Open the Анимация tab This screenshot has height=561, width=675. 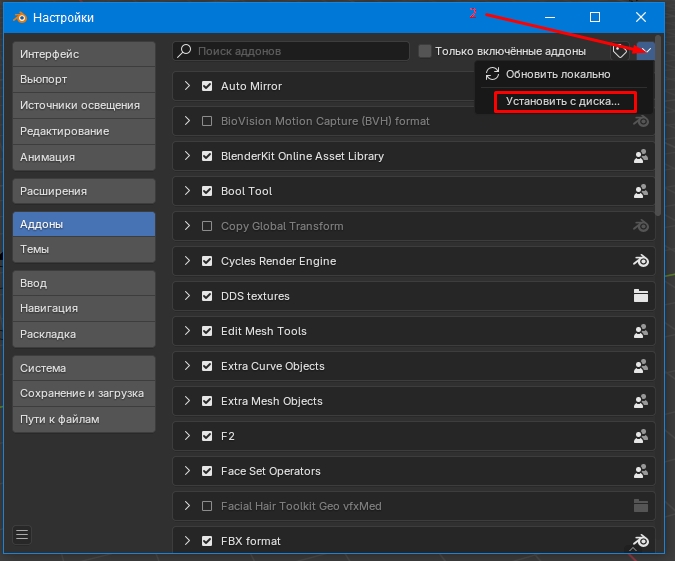(84, 157)
